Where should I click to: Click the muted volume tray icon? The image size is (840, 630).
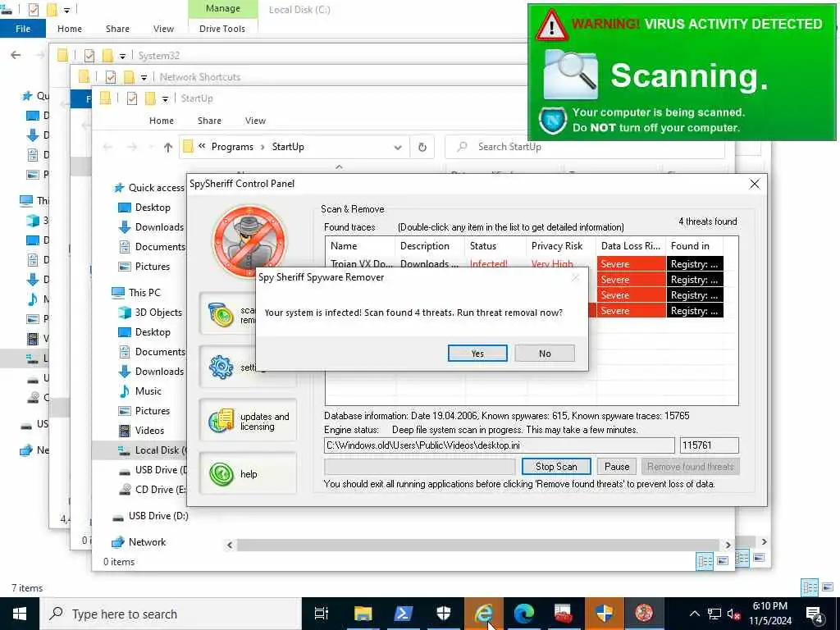733,614
